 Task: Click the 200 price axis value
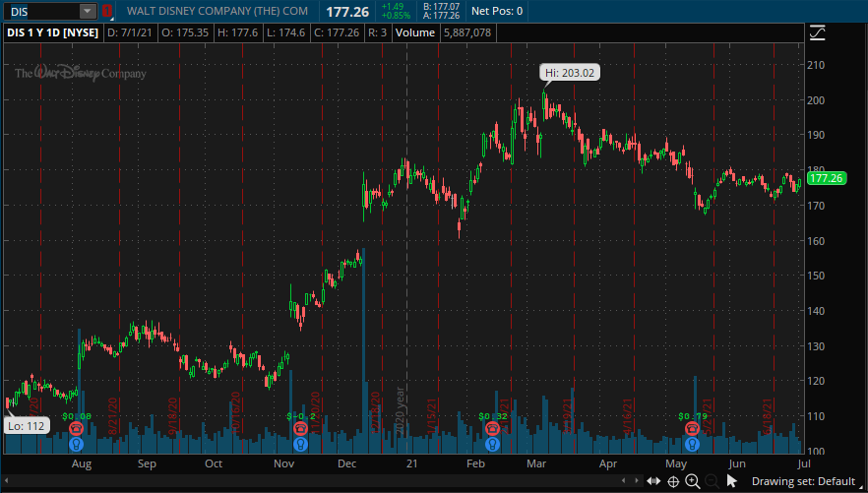click(x=816, y=100)
